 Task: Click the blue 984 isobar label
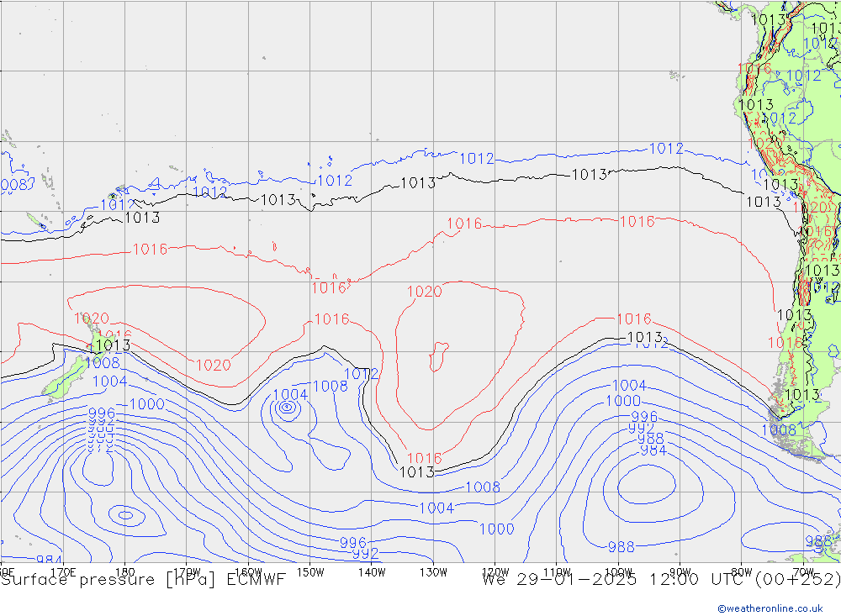pyautogui.click(x=653, y=450)
